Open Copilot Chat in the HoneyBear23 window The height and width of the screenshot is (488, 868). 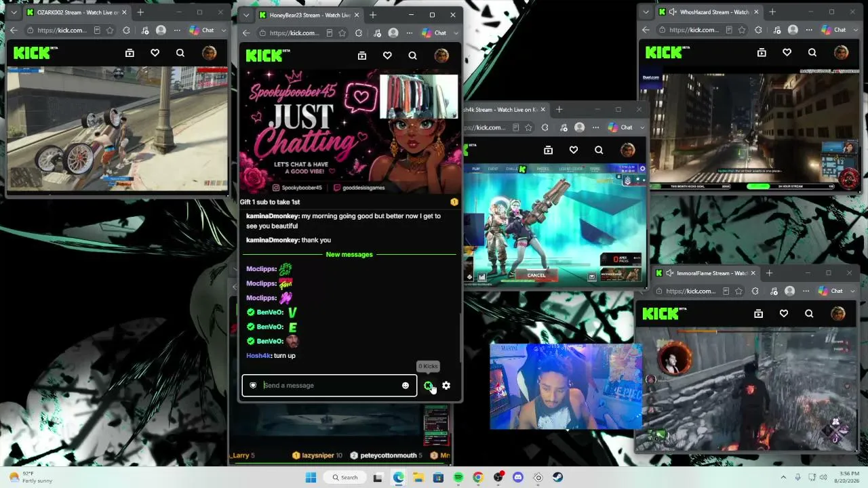433,33
